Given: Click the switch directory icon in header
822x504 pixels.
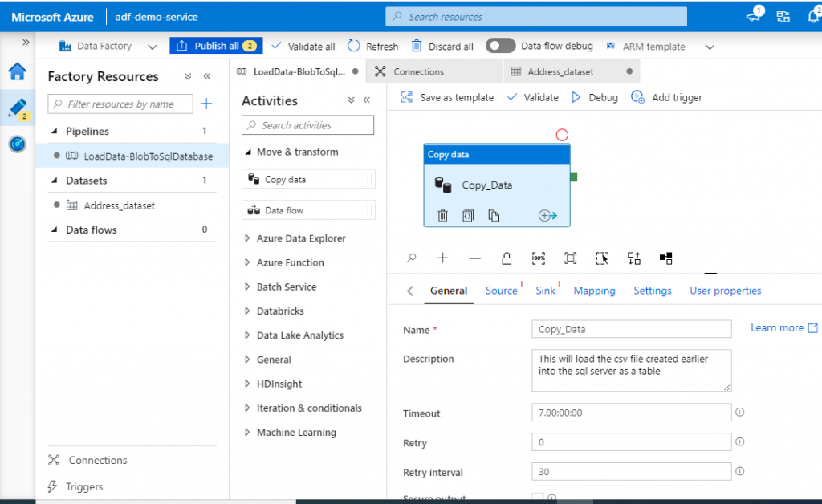Looking at the screenshot, I should pyautogui.click(x=783, y=17).
